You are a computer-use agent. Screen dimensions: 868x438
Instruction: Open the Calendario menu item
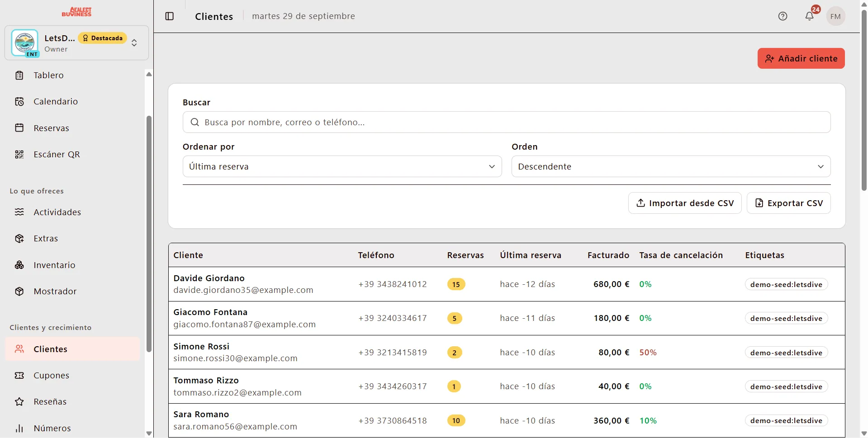click(x=72, y=102)
